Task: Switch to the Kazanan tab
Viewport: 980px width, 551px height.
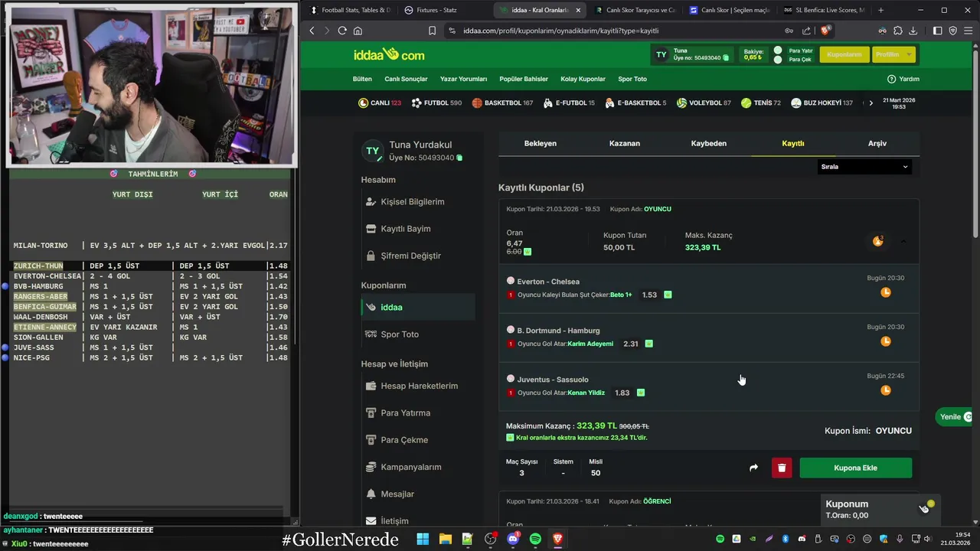Action: 625,143
